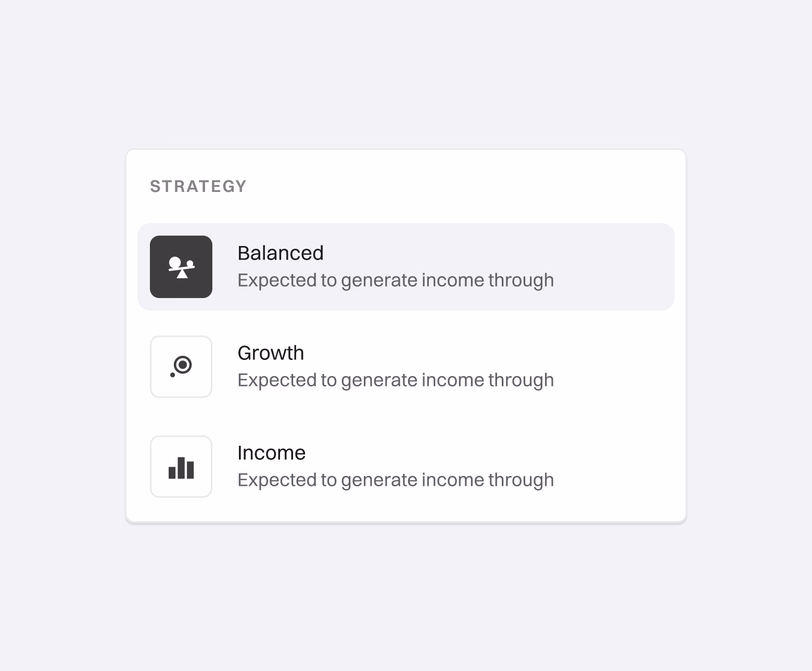Select the Growth strategy option

(405, 366)
